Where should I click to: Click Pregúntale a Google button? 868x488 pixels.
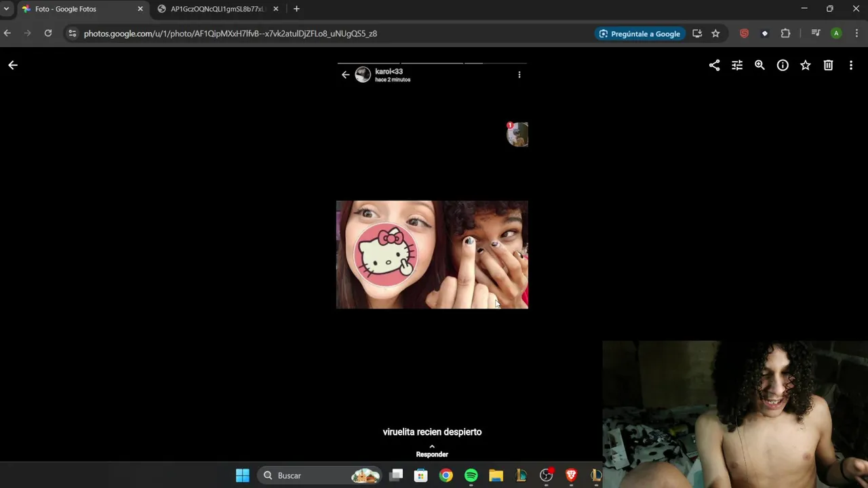coord(639,33)
